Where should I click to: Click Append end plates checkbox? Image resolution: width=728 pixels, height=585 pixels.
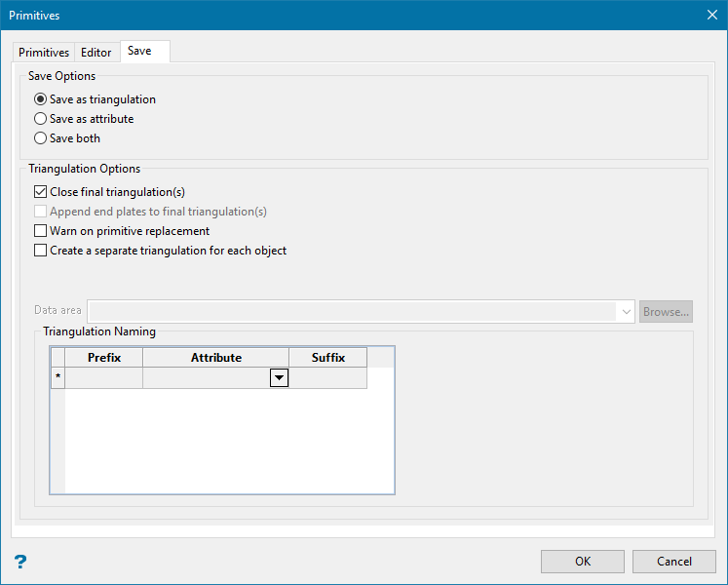click(40, 212)
